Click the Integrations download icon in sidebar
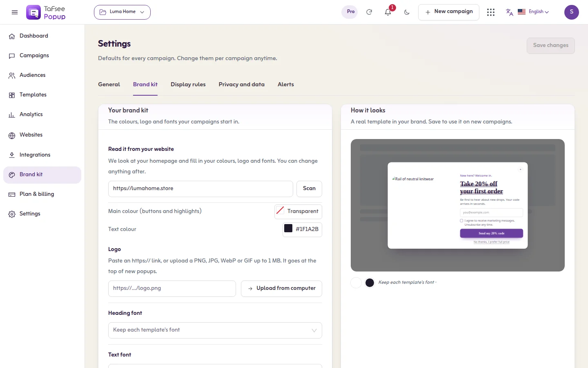Screen dimensions: 588x368 click(12, 155)
